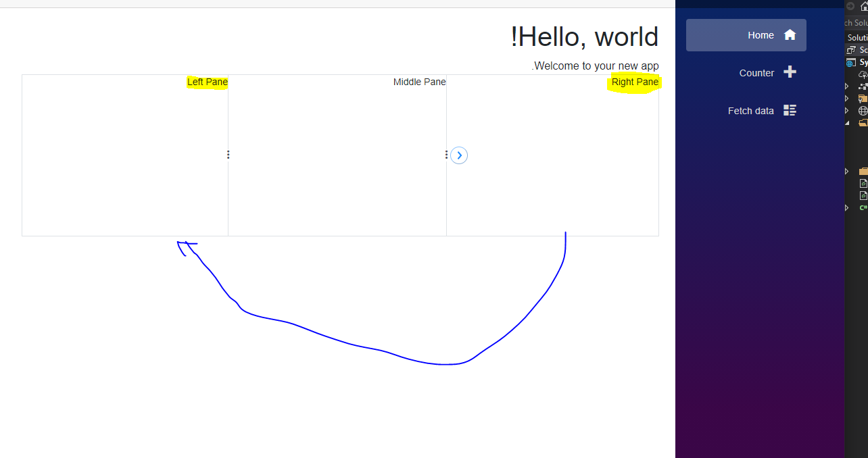Expand the wwwroot globe node arrow
Image resolution: width=868 pixels, height=458 pixels.
pos(847,111)
